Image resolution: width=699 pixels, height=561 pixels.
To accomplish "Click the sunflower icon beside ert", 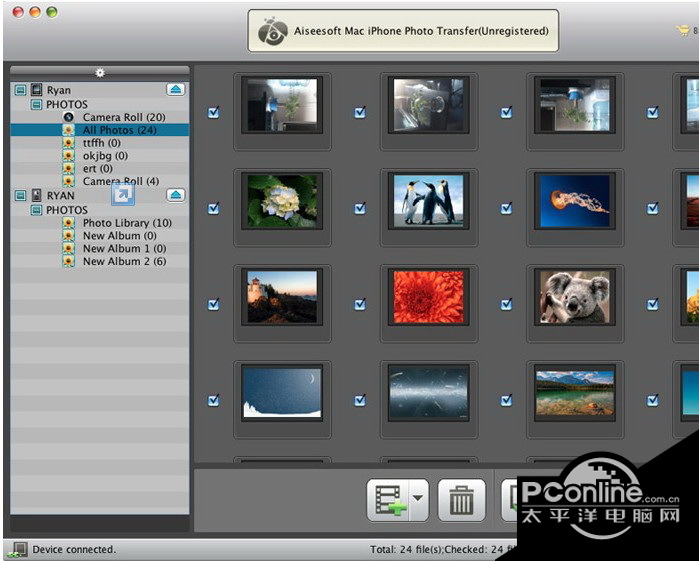I will point(68,169).
